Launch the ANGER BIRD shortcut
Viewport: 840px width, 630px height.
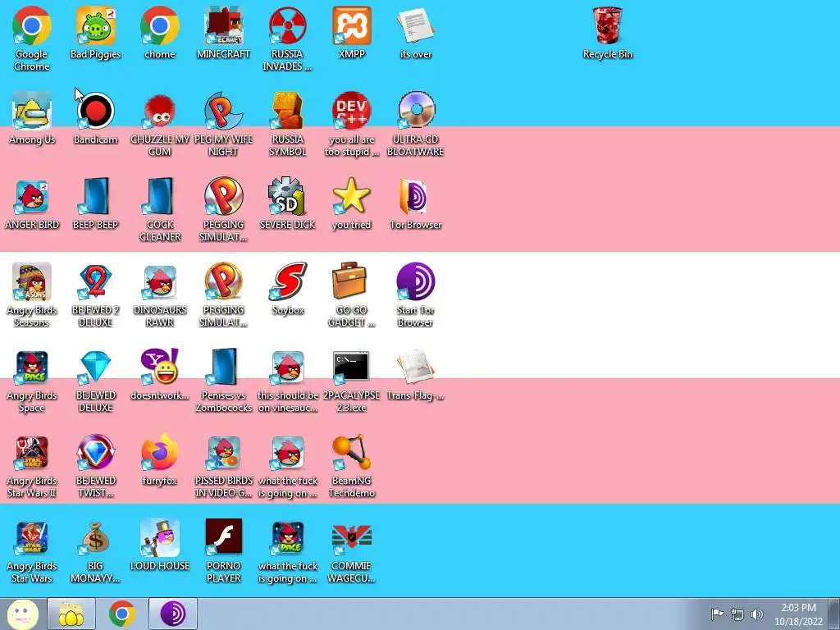32,203
